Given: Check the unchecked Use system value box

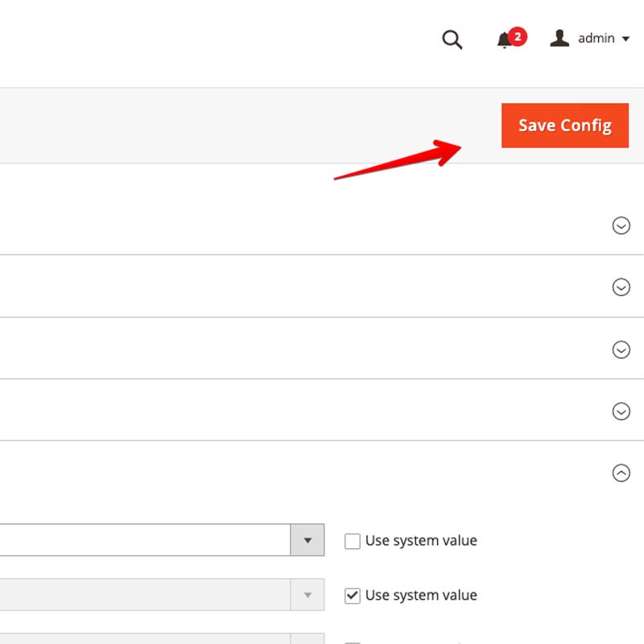Looking at the screenshot, I should click(352, 541).
